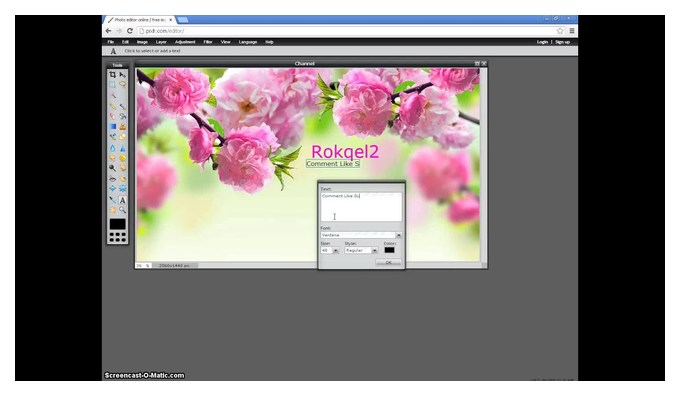The image size is (680, 396).
Task: Open the File menu
Action: point(111,42)
